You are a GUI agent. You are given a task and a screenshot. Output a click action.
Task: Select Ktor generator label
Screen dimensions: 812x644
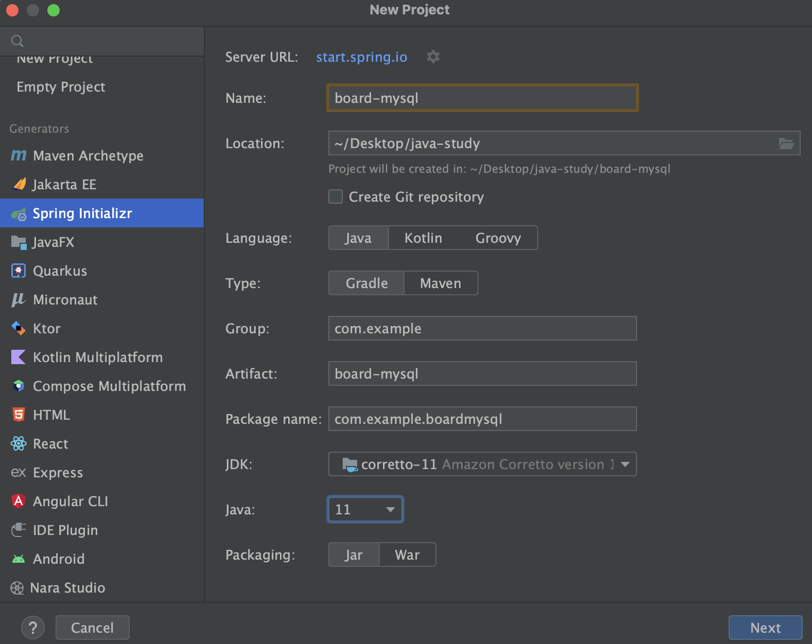click(46, 328)
